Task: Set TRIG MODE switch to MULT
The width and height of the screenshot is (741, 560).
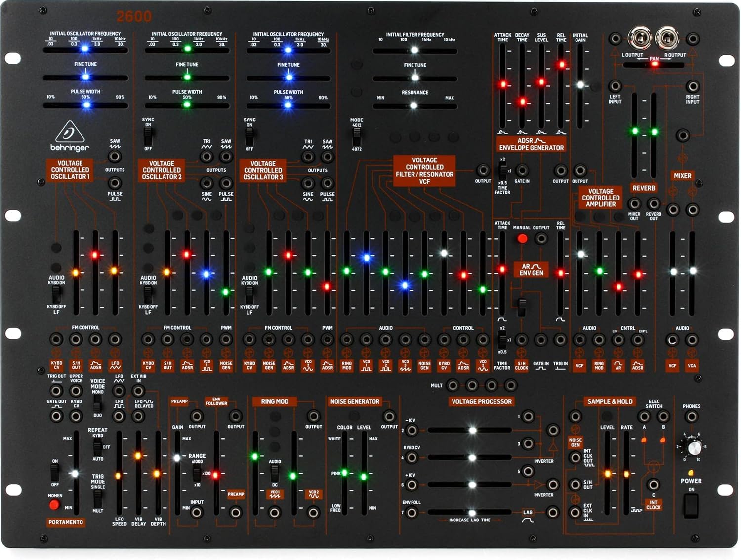Action: 98,505
